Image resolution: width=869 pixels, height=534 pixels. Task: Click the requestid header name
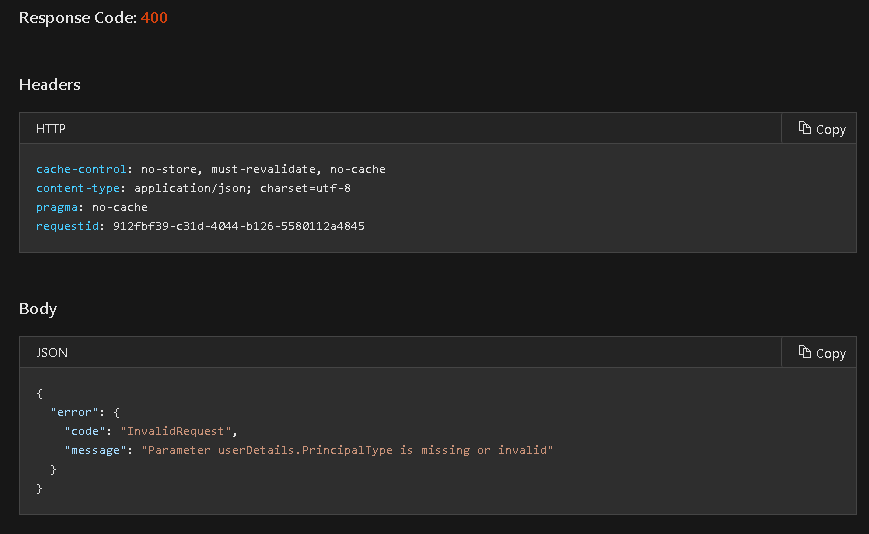(x=68, y=226)
